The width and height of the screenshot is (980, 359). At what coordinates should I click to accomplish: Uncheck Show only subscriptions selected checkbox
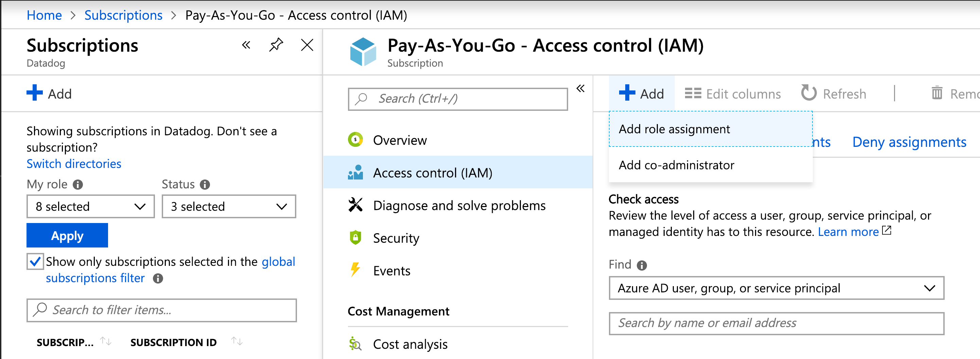35,261
